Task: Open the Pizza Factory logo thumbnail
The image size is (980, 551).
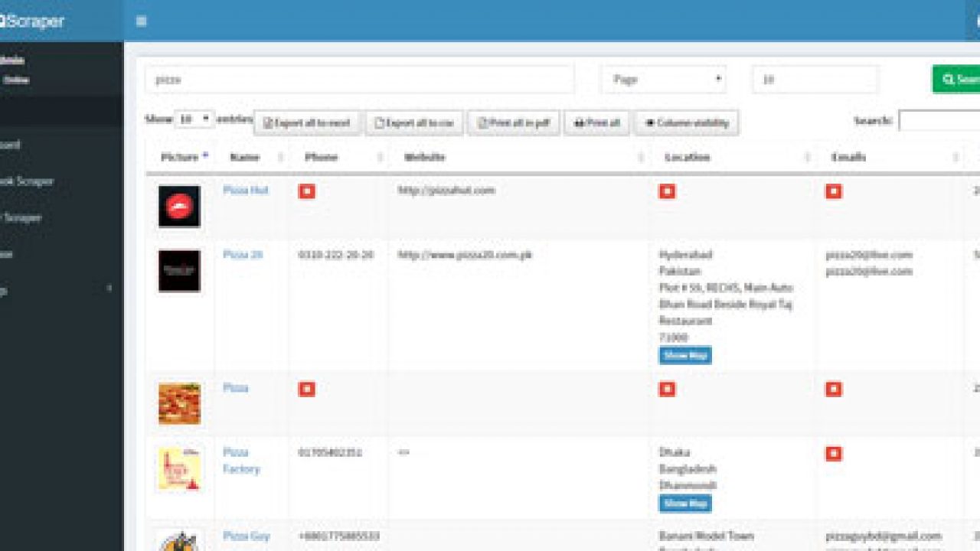Action: tap(179, 468)
